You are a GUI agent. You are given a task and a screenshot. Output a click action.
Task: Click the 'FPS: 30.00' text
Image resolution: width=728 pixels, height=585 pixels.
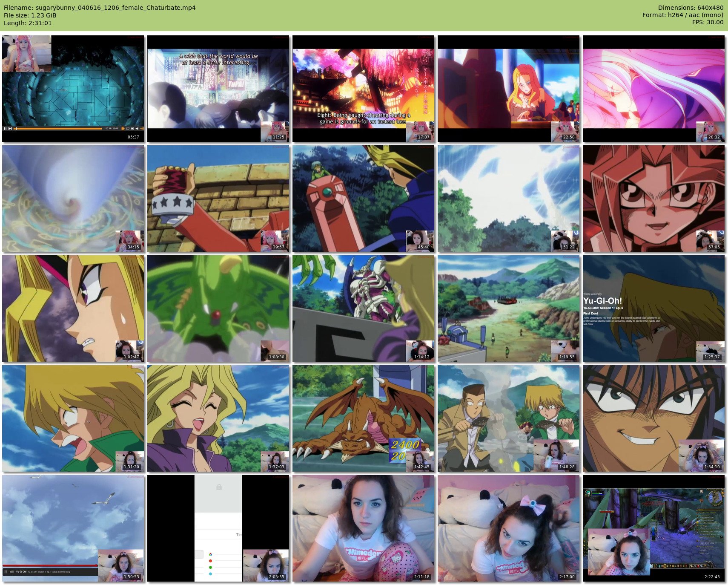coord(708,22)
